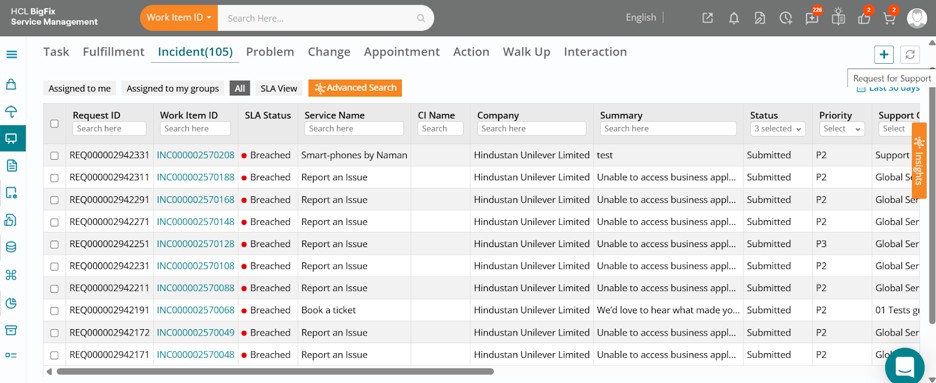The height and width of the screenshot is (383, 936).
Task: Open the Priority Select dropdown
Action: click(x=841, y=129)
